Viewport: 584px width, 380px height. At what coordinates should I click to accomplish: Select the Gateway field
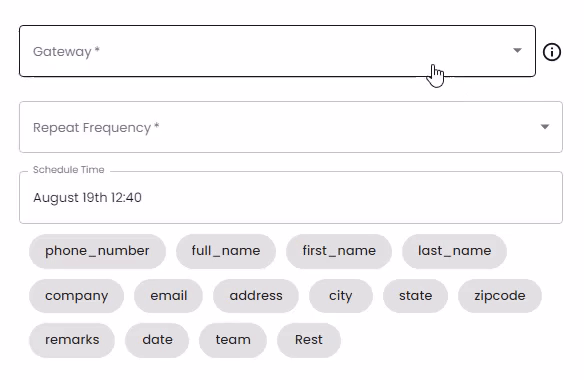[x=277, y=51]
